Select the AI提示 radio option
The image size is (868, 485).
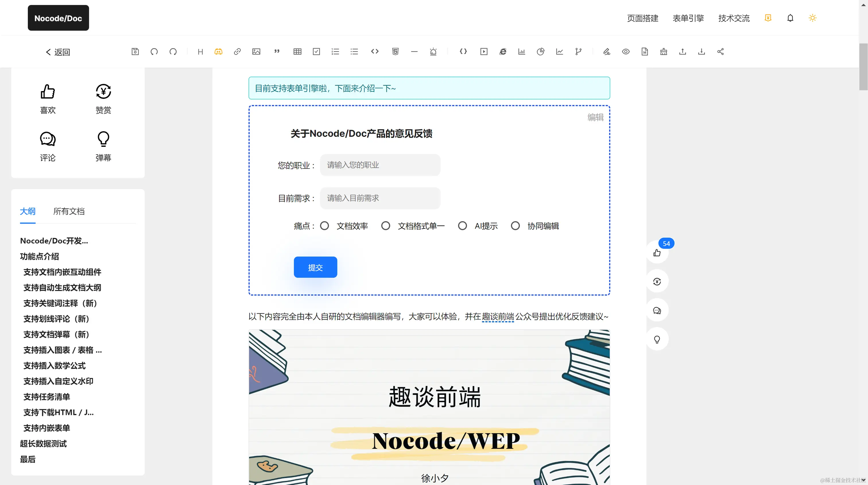point(462,226)
